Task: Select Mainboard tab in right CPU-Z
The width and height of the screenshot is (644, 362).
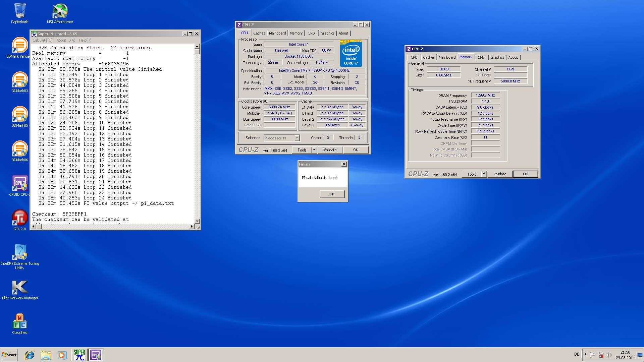Action: tap(447, 57)
